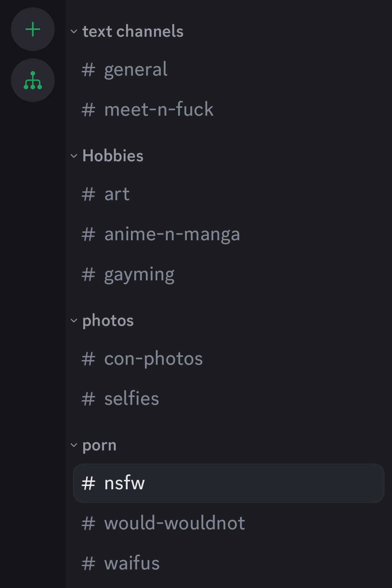The height and width of the screenshot is (588, 392).
Task: Click the hash icon beside waifus
Action: coord(88,563)
